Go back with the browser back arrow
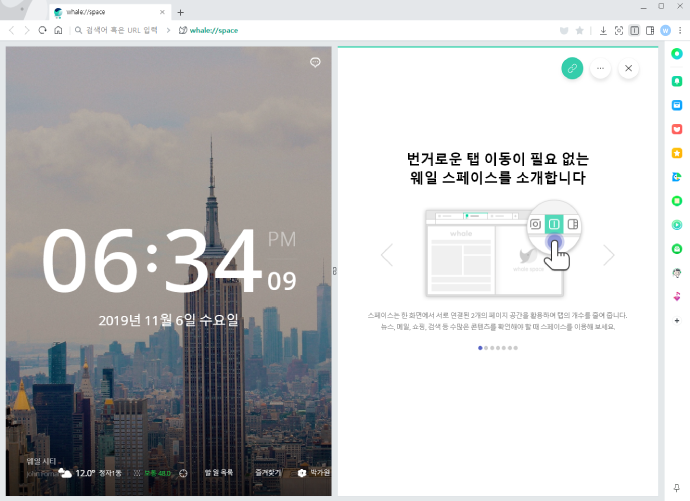 click(12, 30)
